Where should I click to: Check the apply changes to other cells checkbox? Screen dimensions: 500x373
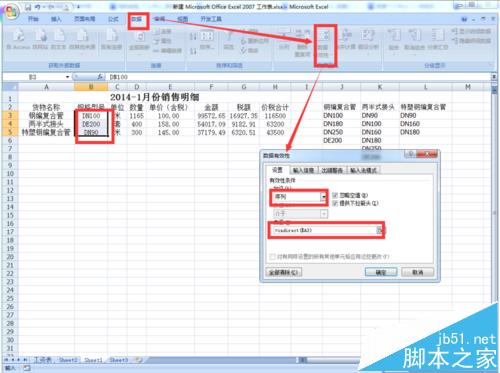click(x=272, y=256)
